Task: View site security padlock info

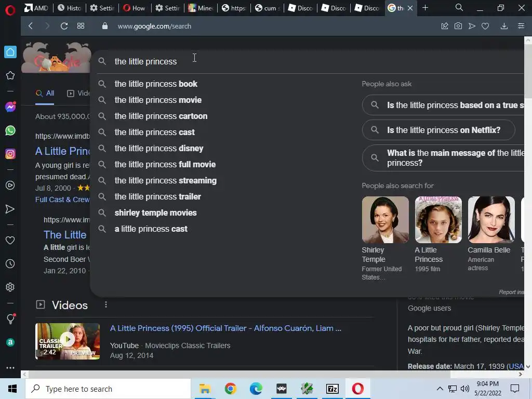Action: click(105, 26)
